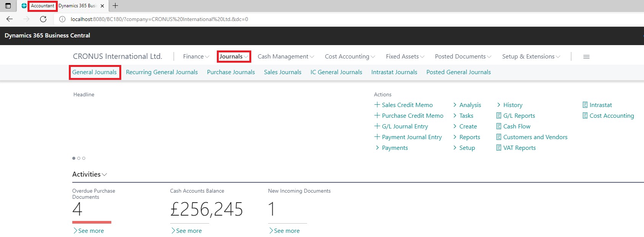Open the tab actions menu icon
The image size is (644, 237).
point(8,6)
